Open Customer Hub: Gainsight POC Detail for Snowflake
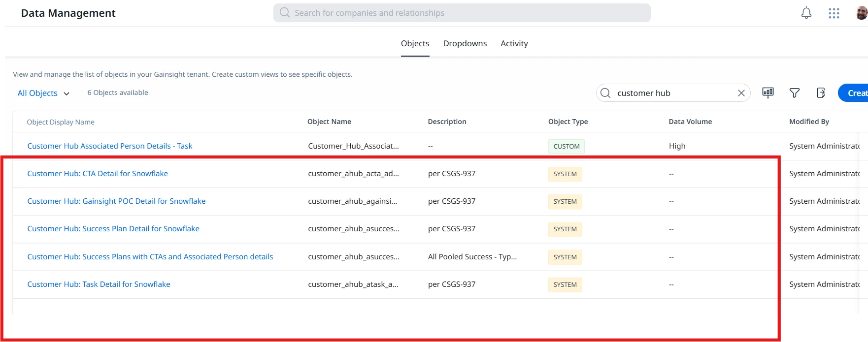 pos(116,201)
